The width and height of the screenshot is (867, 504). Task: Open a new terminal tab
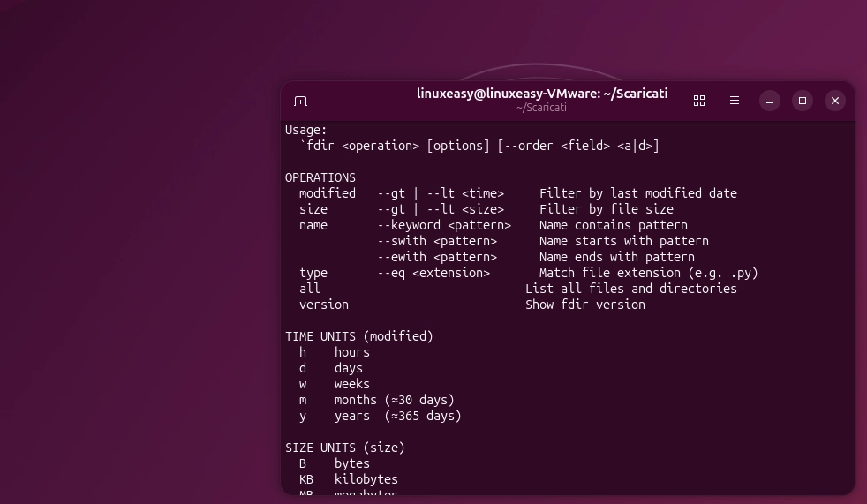pos(300,102)
